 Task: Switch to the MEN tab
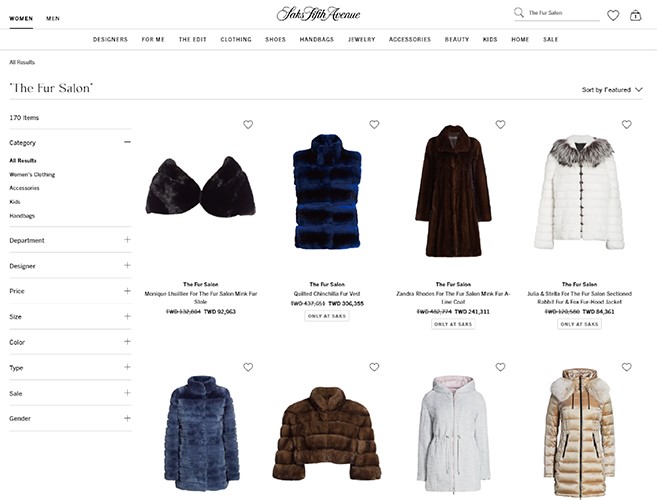tap(53, 18)
